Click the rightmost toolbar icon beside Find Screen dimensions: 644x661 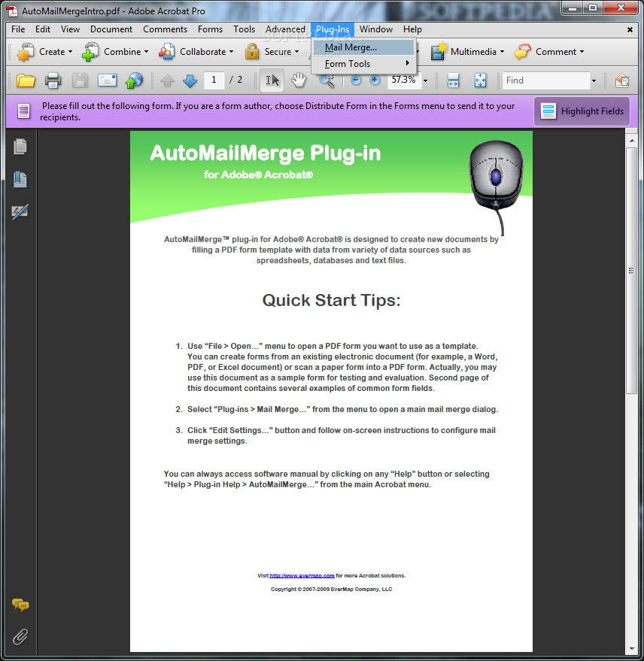(622, 80)
